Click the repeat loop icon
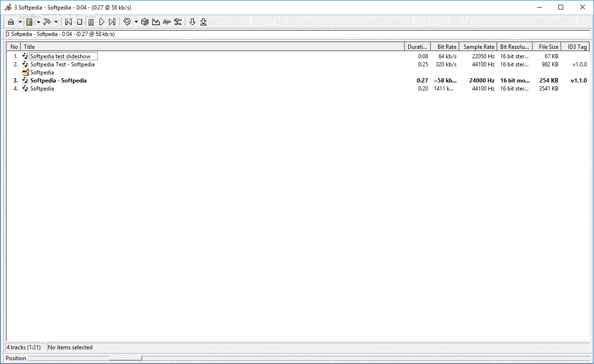This screenshot has width=594, height=364. tap(127, 22)
